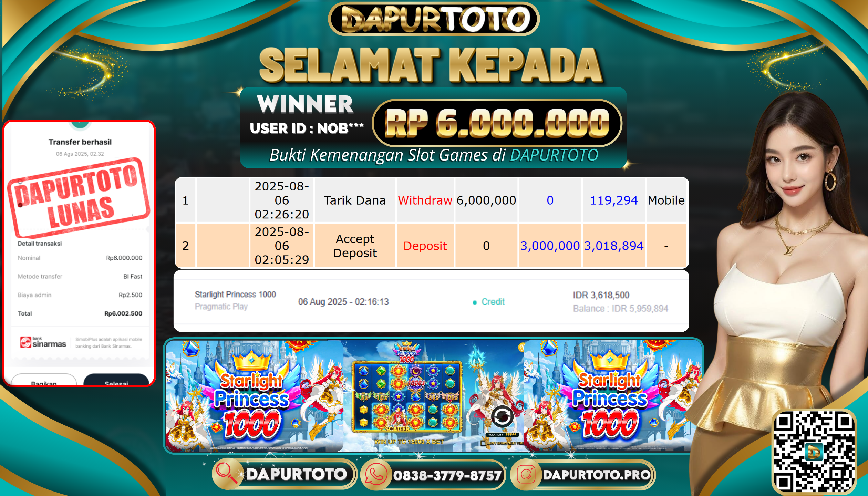Click the DAPURTOTO LUNAS red stamp
This screenshot has height=496, width=868.
80,197
